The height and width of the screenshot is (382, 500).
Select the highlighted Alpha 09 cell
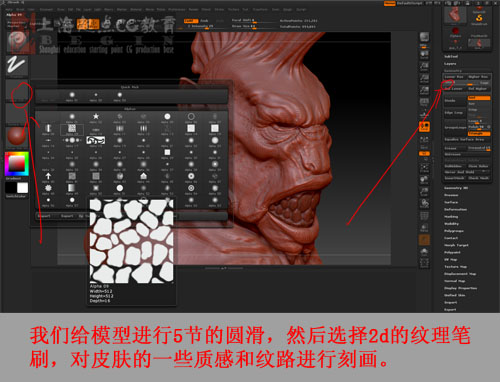pyautogui.click(x=72, y=129)
